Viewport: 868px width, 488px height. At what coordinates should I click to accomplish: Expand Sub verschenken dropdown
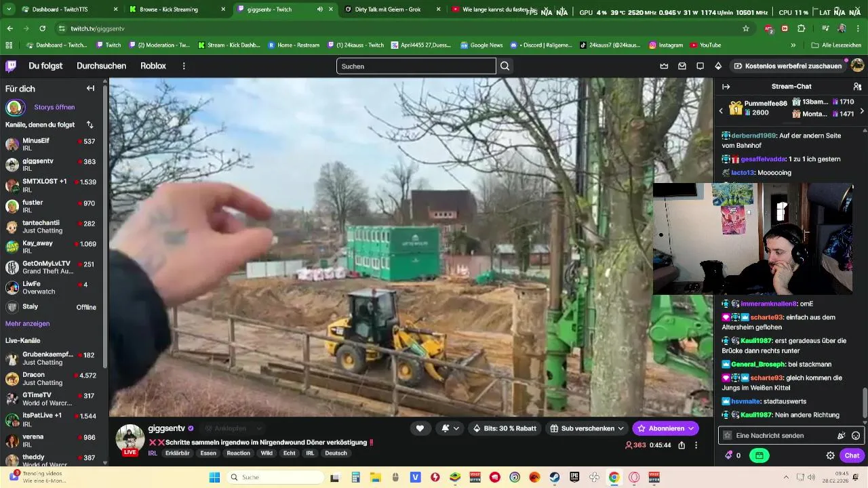(x=587, y=428)
